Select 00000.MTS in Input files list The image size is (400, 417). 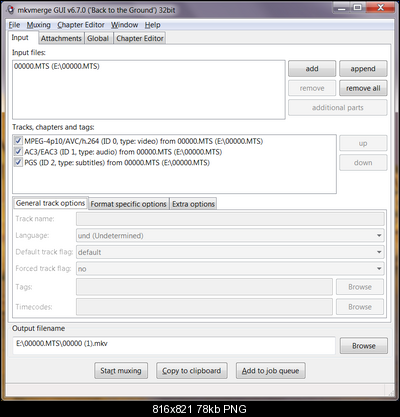[57, 66]
